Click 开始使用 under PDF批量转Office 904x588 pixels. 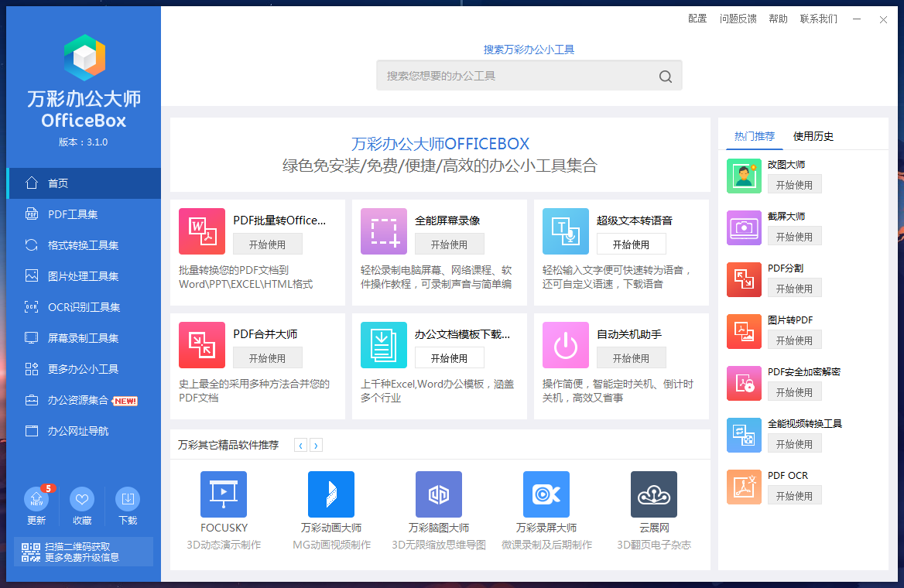(x=268, y=244)
